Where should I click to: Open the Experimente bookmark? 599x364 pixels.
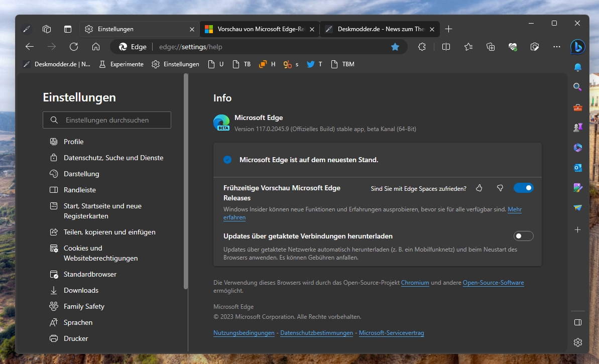(122, 64)
